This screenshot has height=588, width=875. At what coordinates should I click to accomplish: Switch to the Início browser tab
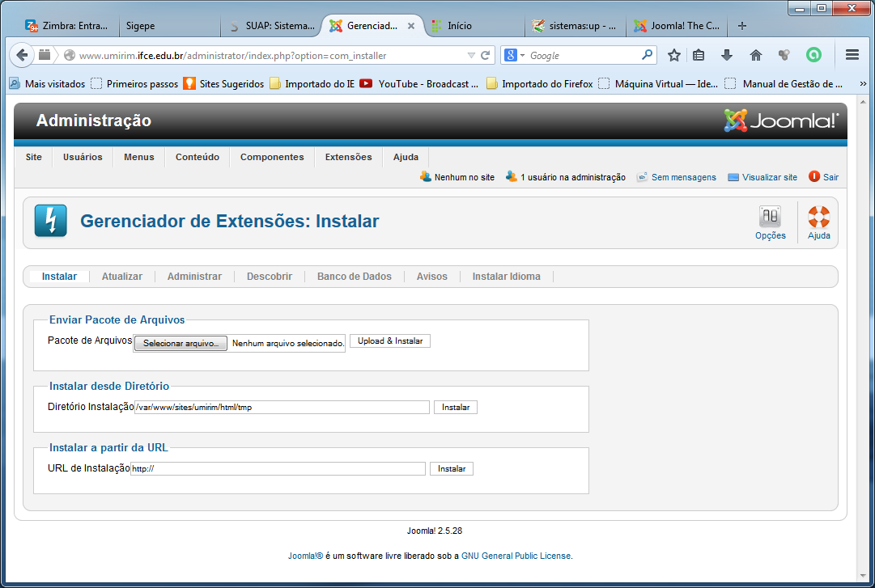point(474,26)
